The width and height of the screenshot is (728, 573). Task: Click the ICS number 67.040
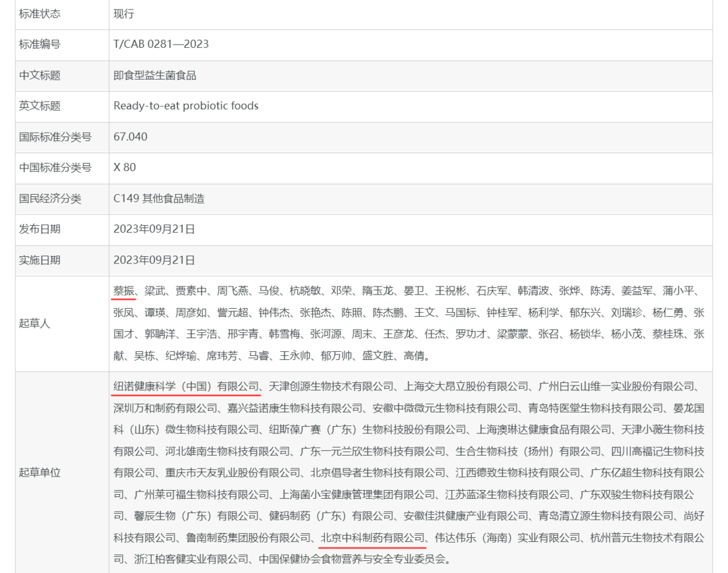pyautogui.click(x=130, y=137)
